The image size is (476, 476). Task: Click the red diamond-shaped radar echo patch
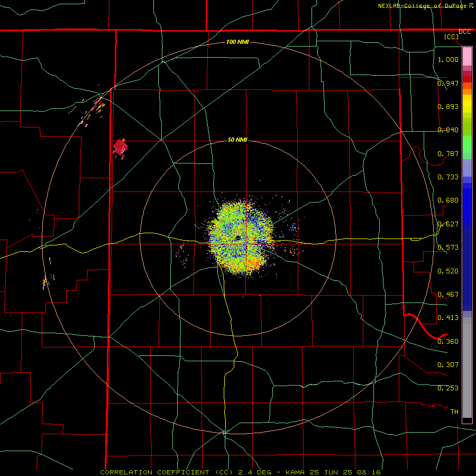click(x=121, y=147)
